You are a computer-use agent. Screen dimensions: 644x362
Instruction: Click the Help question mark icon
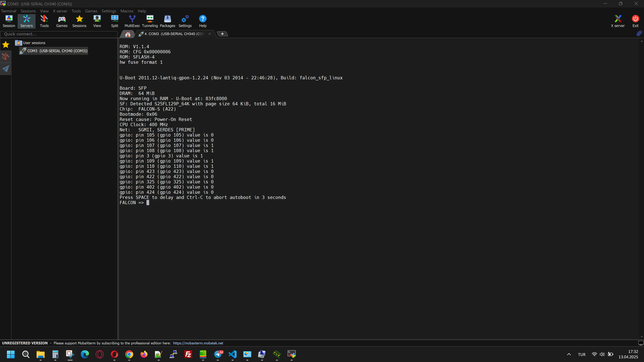(203, 21)
